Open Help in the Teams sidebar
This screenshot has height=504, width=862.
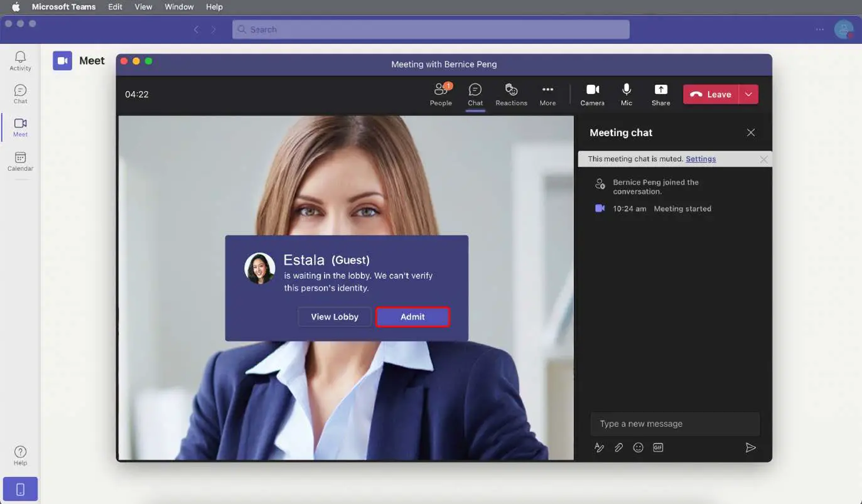click(x=20, y=456)
